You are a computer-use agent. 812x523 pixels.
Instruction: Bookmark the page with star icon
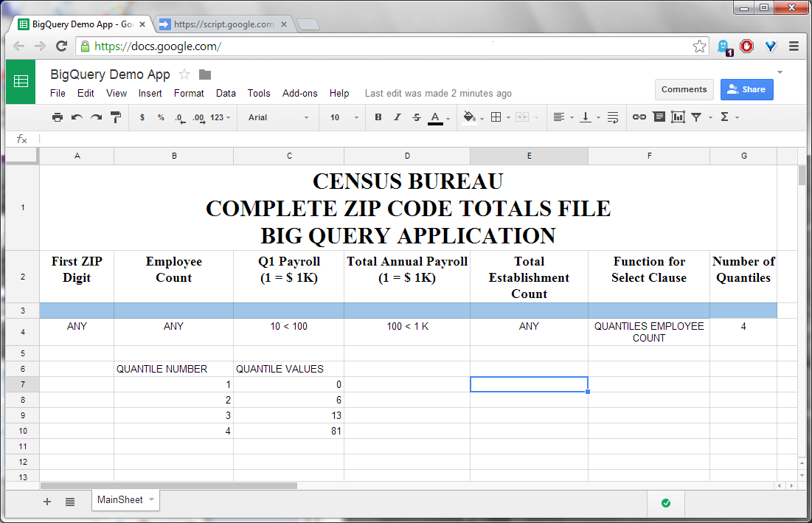click(x=699, y=46)
